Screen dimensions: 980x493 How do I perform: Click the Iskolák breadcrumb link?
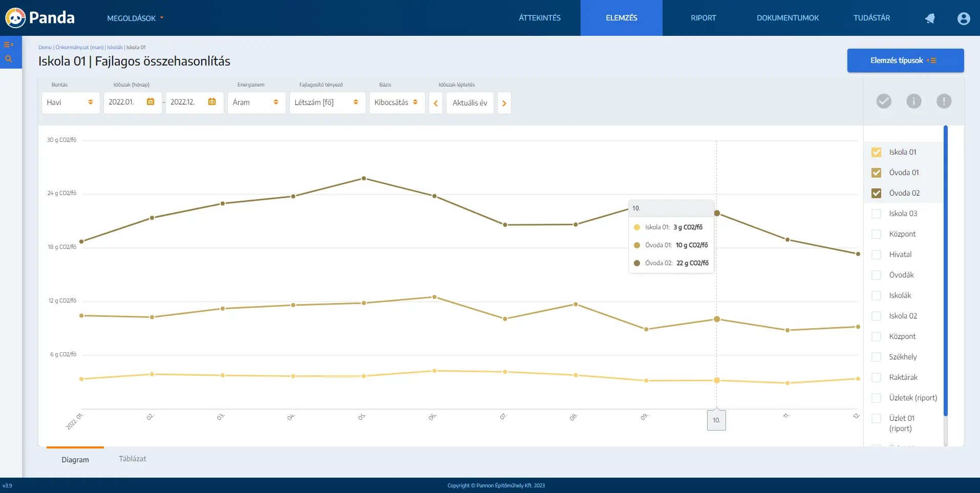[115, 47]
